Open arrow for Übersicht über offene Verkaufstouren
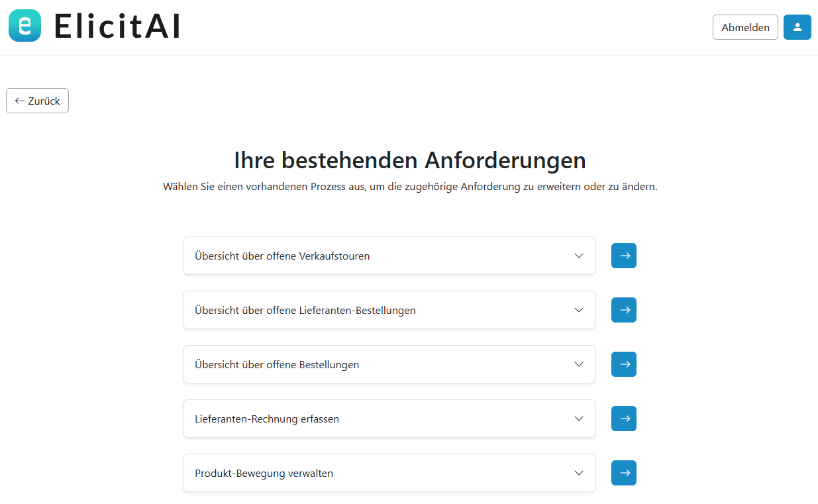Viewport: 818px width, 504px height. (x=623, y=256)
